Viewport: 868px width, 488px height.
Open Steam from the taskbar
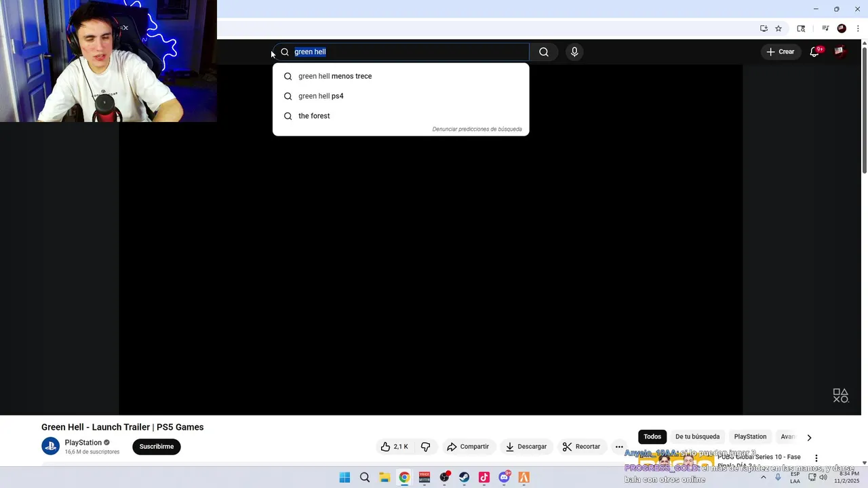(x=464, y=477)
